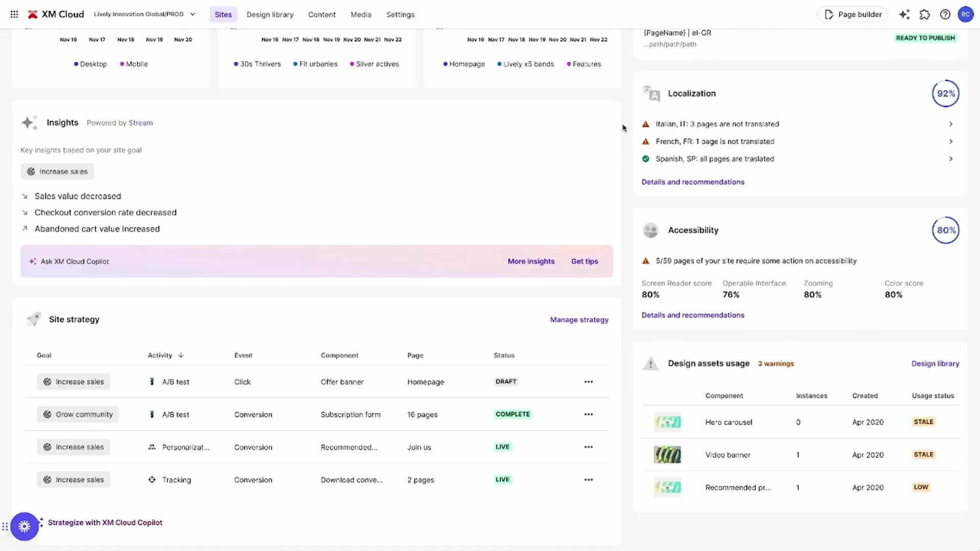Toggle the Activity column sort arrow
The image size is (980, 551).
tap(181, 355)
